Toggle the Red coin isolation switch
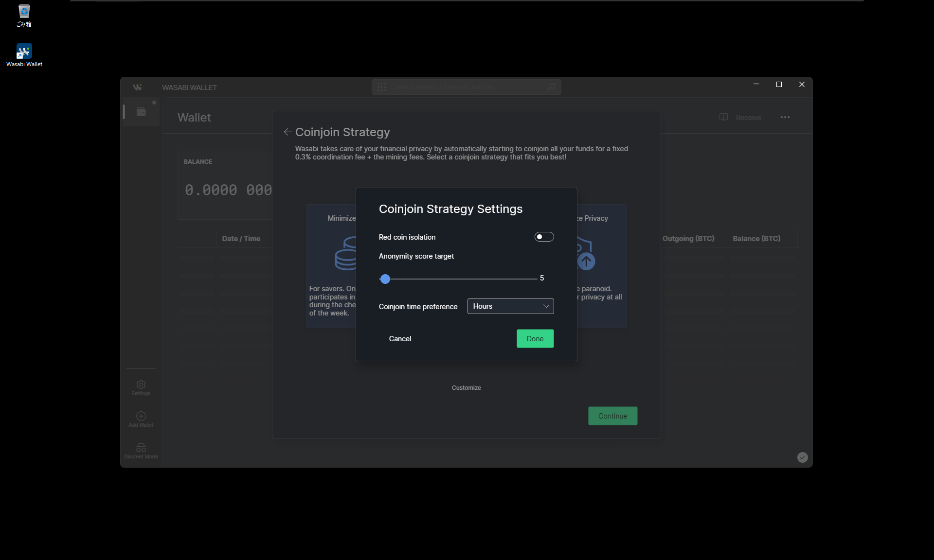Image resolution: width=934 pixels, height=560 pixels. click(544, 237)
